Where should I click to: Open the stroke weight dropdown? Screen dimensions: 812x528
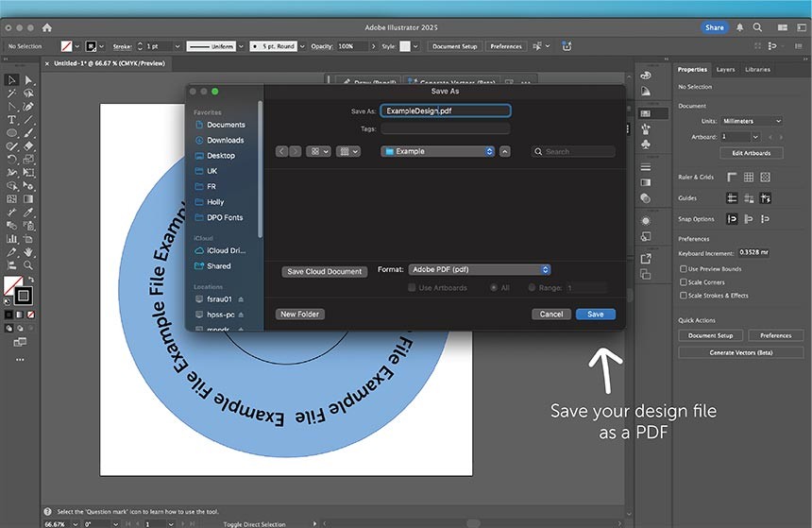pyautogui.click(x=178, y=46)
